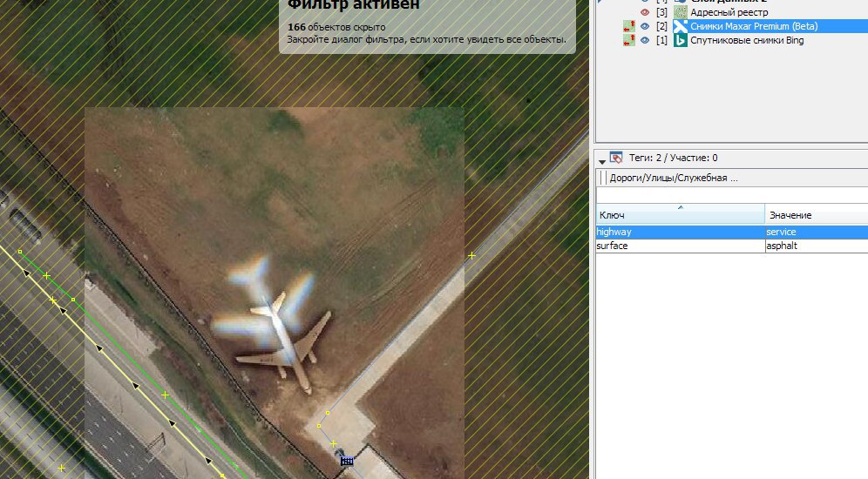Select the asphalt value cell
The image size is (868, 479).
(817, 246)
